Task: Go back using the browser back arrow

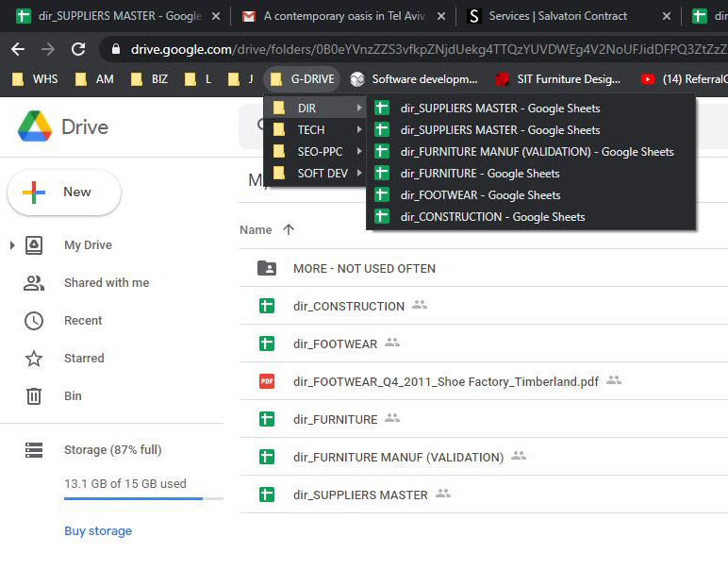Action: tap(18, 49)
